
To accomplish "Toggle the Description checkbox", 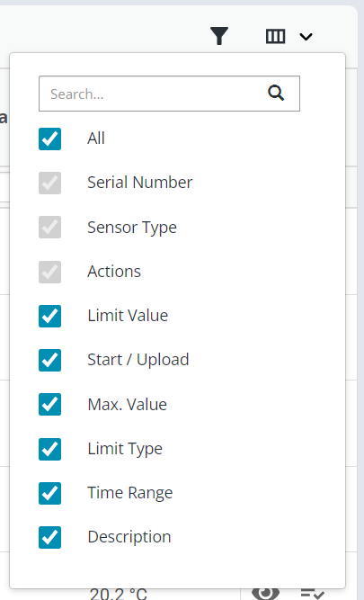I will pos(49,538).
